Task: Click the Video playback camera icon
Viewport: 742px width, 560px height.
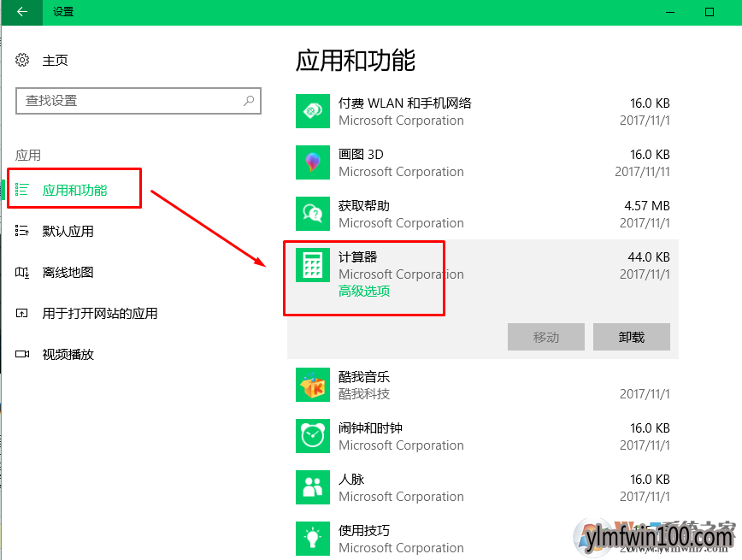Action: pos(21,354)
